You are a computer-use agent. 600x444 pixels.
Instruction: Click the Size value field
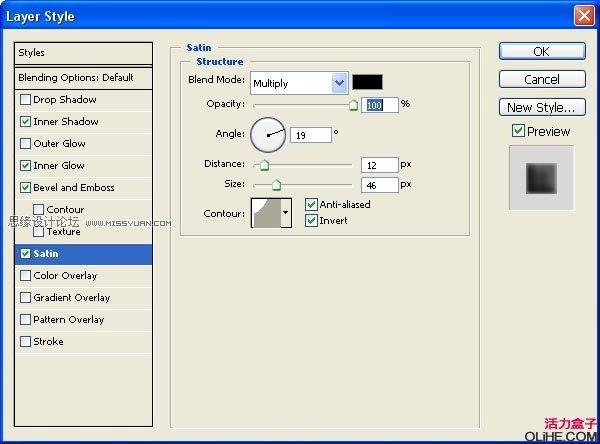380,185
